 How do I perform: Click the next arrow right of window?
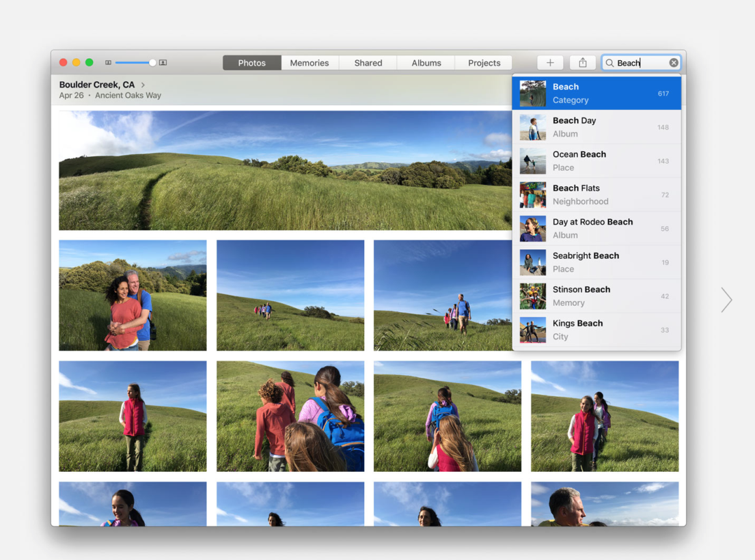[x=726, y=300]
